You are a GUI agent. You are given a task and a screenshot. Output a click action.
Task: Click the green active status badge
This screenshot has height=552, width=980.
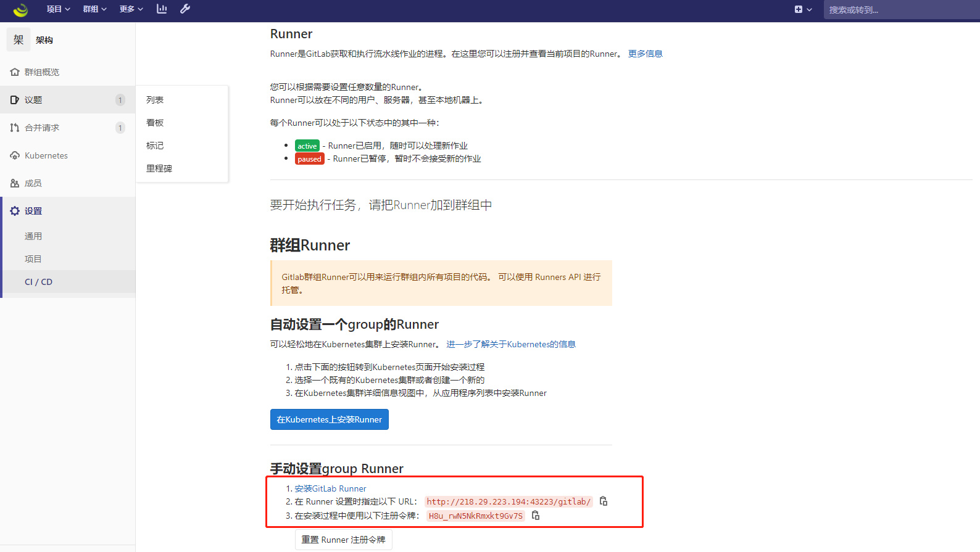click(x=307, y=146)
